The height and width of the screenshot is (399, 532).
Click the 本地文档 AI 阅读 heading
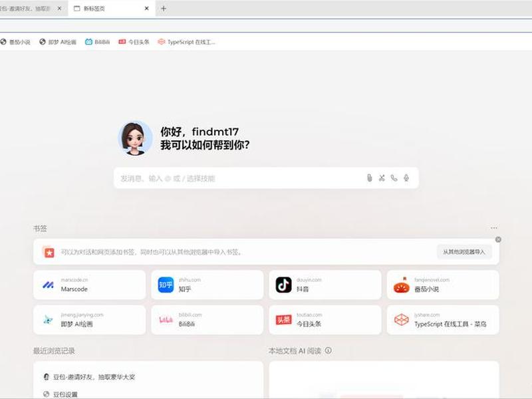295,351
